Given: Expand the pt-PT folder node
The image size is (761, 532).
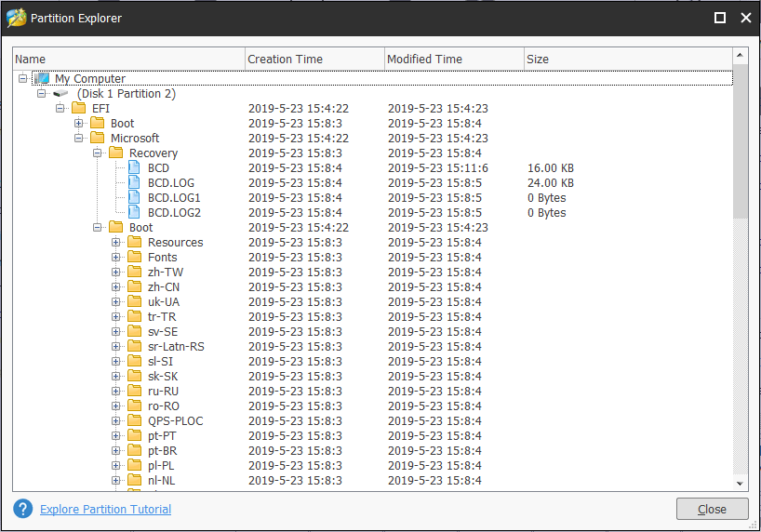Looking at the screenshot, I should tap(115, 435).
